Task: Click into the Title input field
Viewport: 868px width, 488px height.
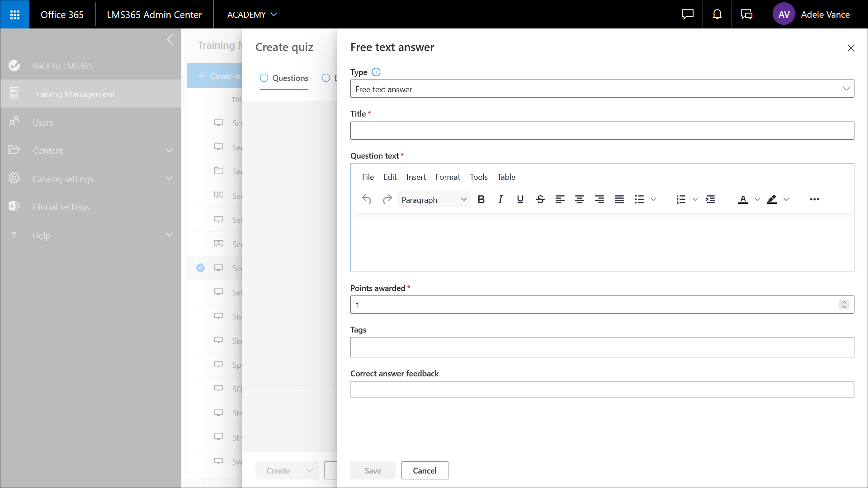Action: click(602, 131)
